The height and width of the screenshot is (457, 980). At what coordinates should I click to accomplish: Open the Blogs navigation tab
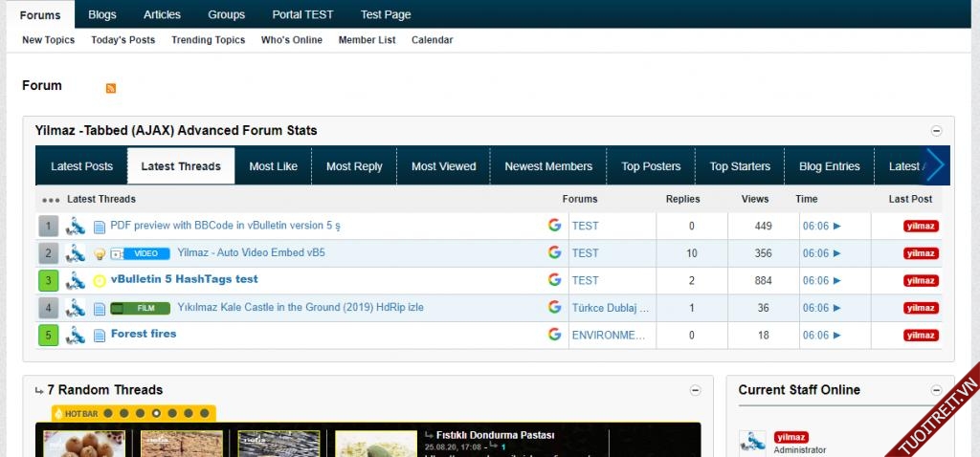(102, 14)
